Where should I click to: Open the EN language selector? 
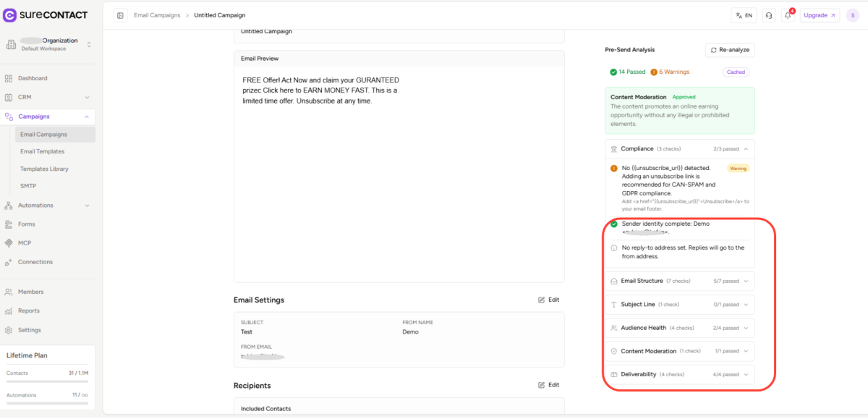point(744,15)
